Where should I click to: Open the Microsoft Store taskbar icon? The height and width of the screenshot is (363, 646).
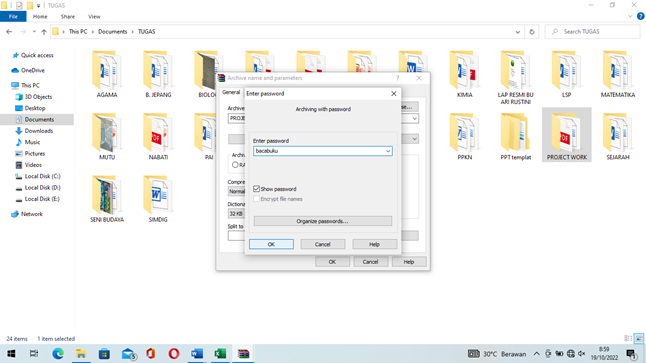click(104, 354)
